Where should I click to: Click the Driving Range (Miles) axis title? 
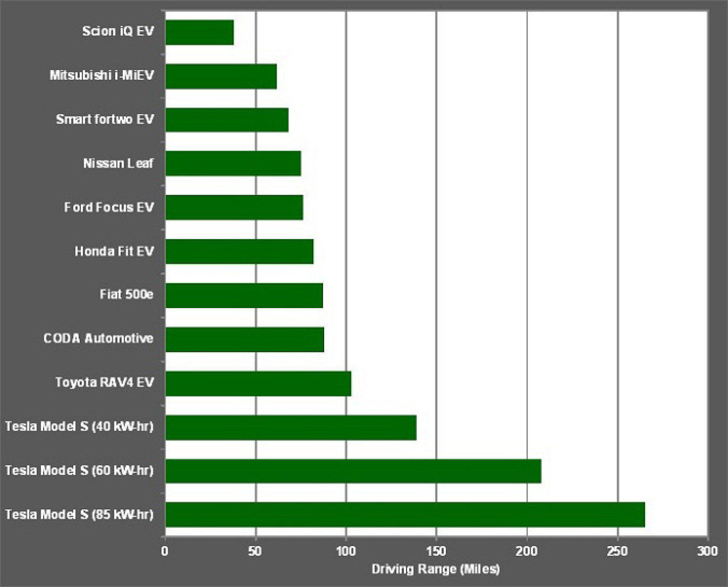436,569
